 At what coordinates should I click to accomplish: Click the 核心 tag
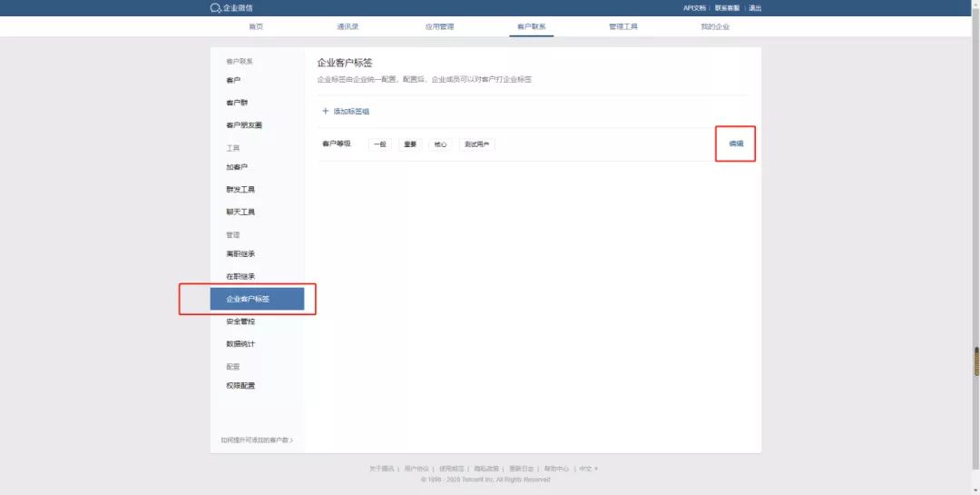point(441,144)
